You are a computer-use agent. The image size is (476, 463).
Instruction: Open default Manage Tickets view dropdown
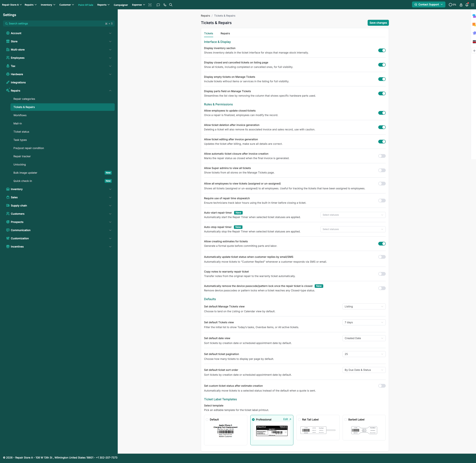(364, 307)
